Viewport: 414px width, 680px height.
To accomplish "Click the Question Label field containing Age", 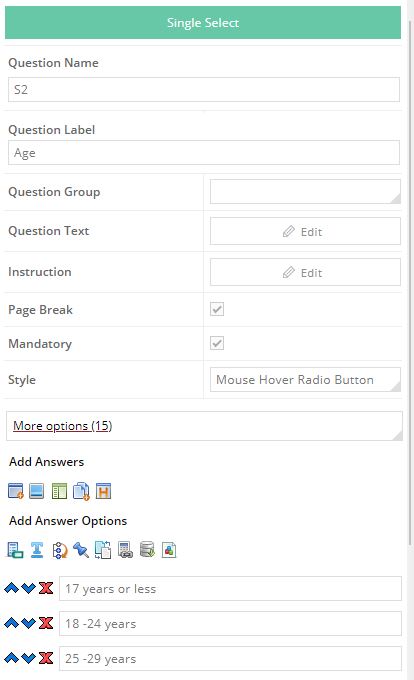I will click(x=204, y=153).
